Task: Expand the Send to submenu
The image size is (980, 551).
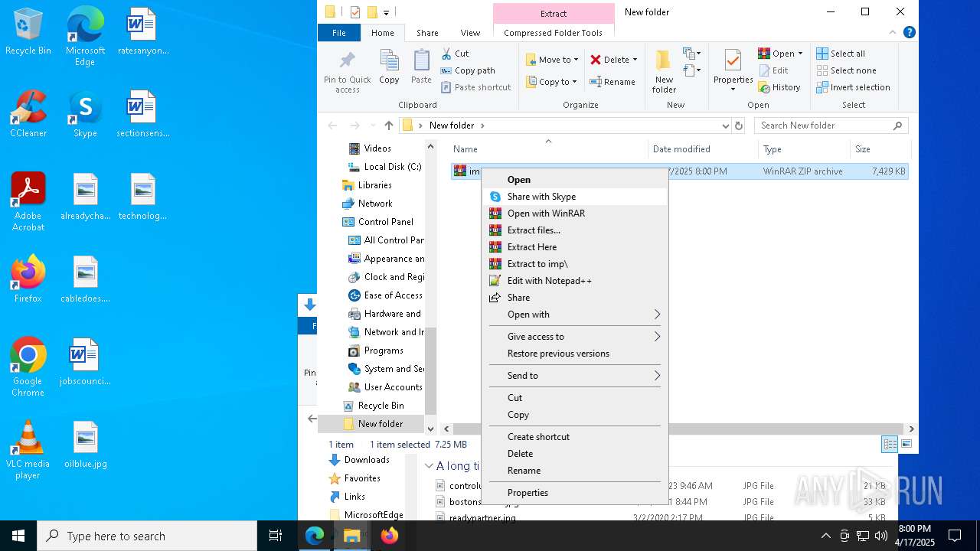Action: click(575, 376)
